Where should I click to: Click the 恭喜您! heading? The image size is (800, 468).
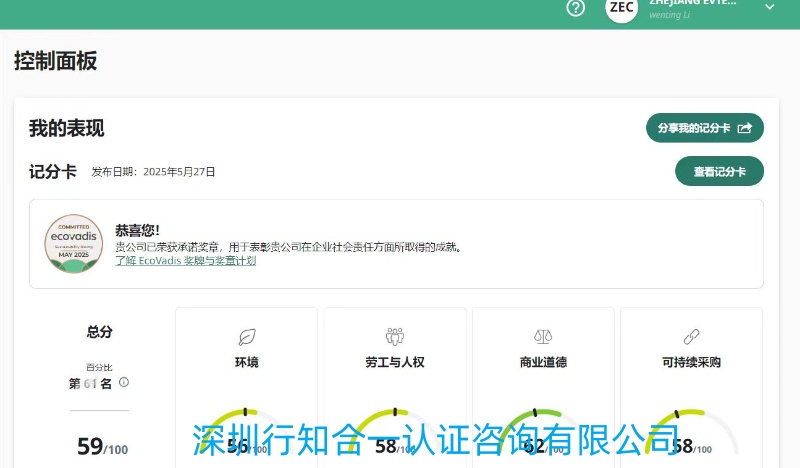(x=137, y=230)
